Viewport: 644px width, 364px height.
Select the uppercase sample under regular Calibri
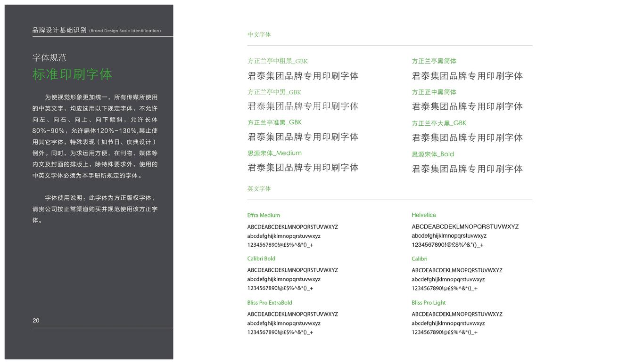(457, 270)
